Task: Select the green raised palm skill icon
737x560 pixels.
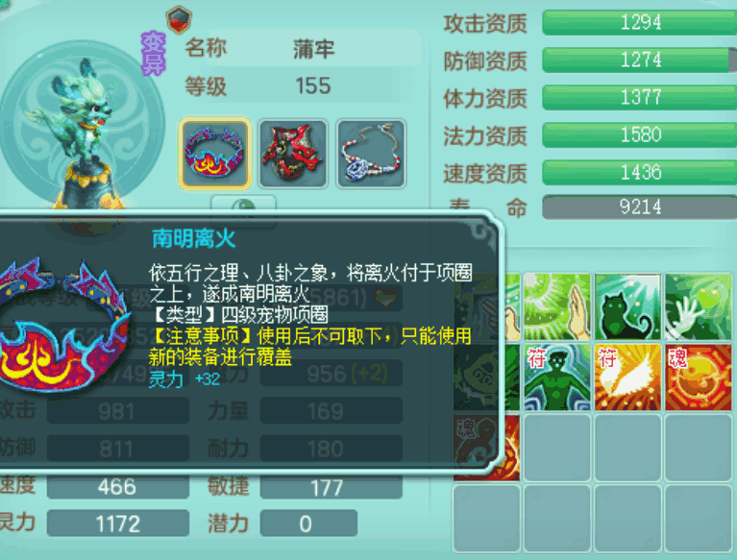Action: click(x=557, y=307)
